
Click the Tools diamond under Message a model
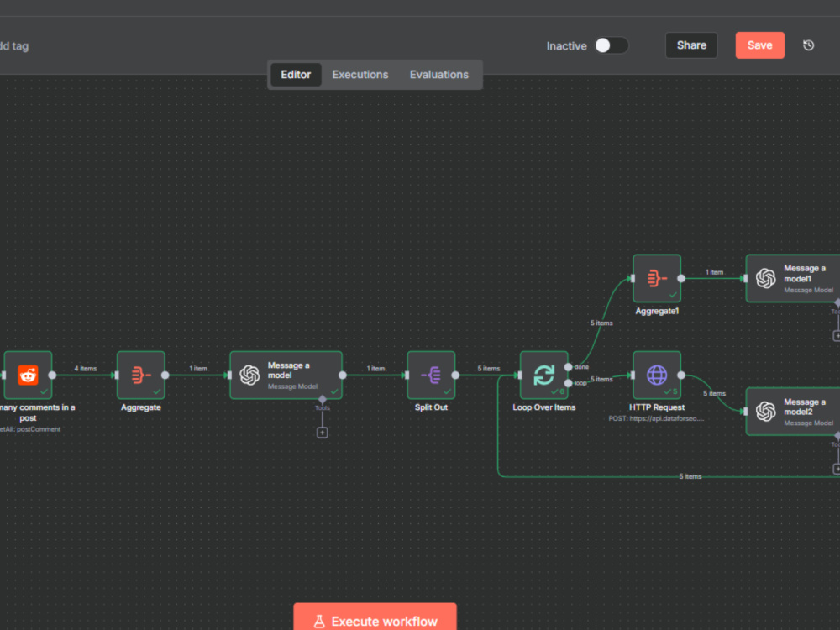click(322, 400)
